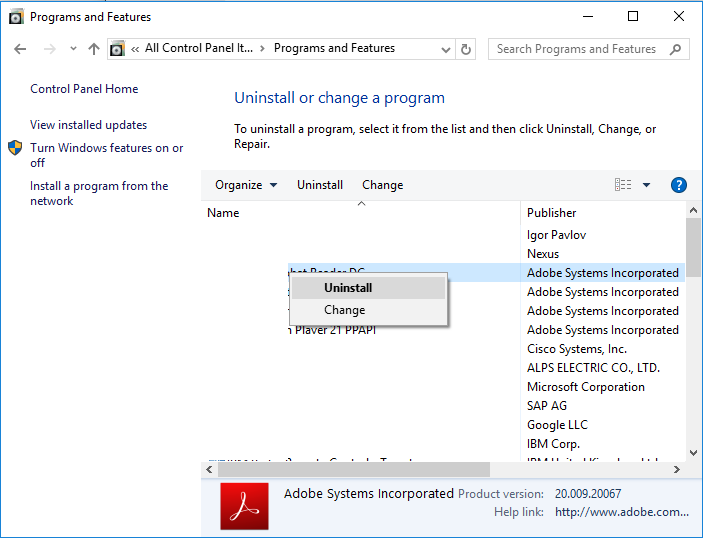This screenshot has height=538, width=703.
Task: Maximize the Programs and Features window
Action: (633, 17)
